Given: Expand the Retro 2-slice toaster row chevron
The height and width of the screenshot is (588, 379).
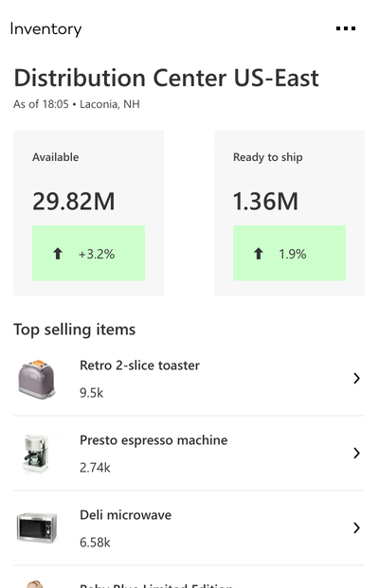Looking at the screenshot, I should click(356, 379).
